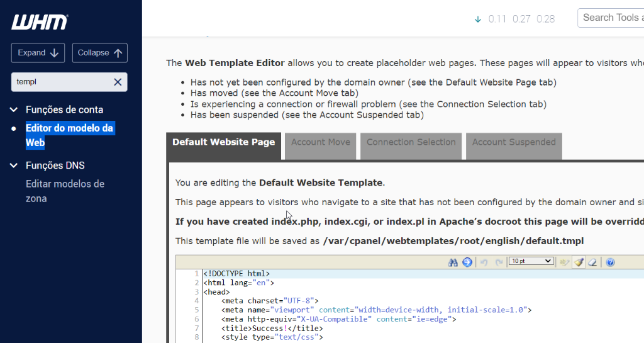Click the Funções de conta heading

[65, 110]
